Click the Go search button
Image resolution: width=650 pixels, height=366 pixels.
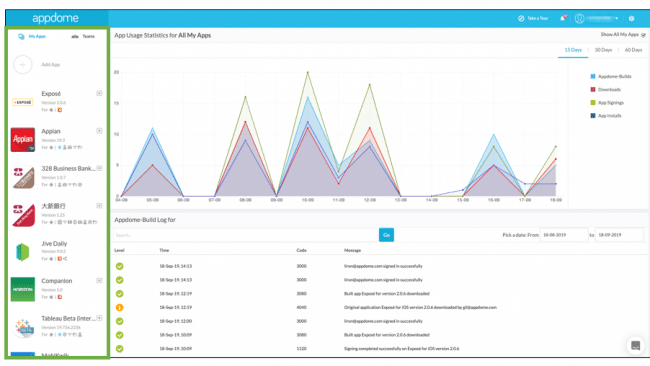(386, 235)
